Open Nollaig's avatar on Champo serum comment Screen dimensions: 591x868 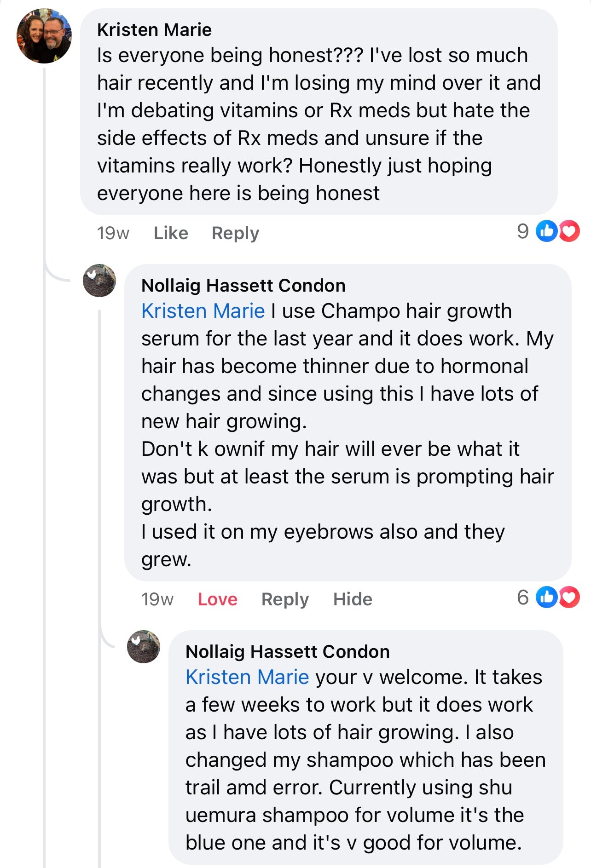(99, 281)
